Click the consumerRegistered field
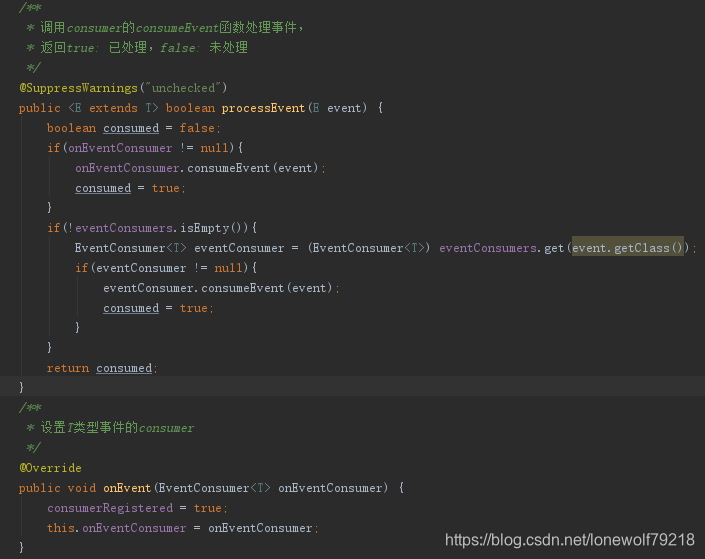Image resolution: width=705 pixels, height=559 pixels. click(110, 508)
